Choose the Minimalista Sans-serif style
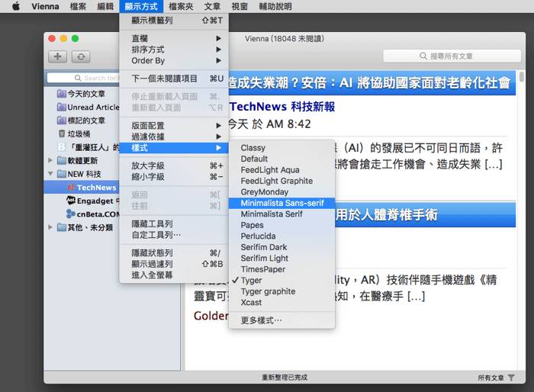534x392 pixels. click(x=282, y=203)
